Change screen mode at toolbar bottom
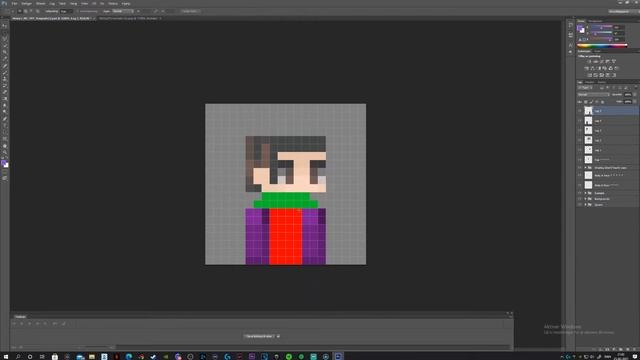Screen dimensions: 640x360 tap(5, 178)
